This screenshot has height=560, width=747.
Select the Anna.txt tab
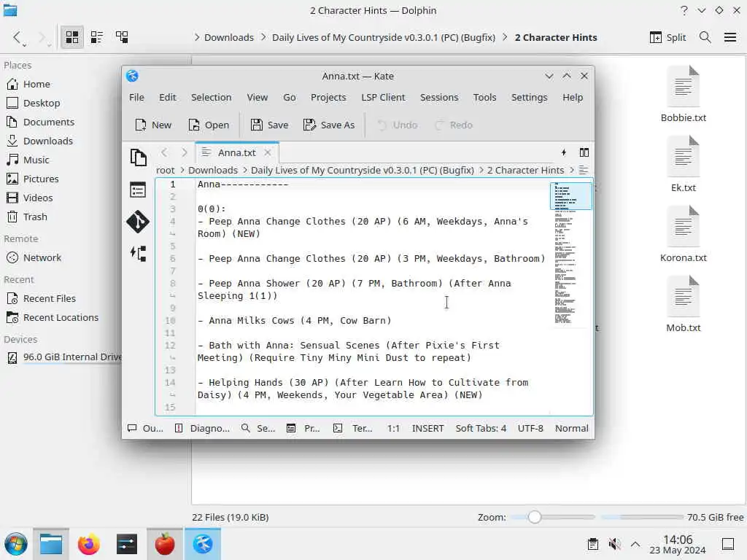click(x=237, y=152)
